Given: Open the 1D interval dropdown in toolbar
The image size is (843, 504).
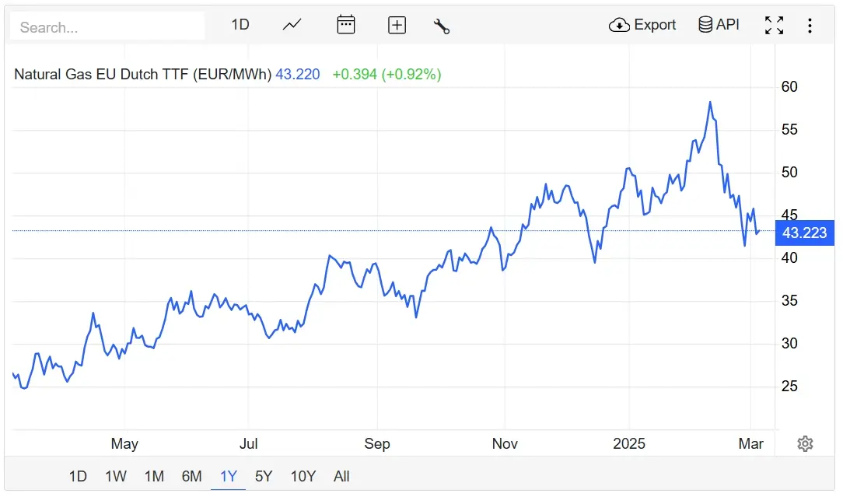Looking at the screenshot, I should point(240,25).
